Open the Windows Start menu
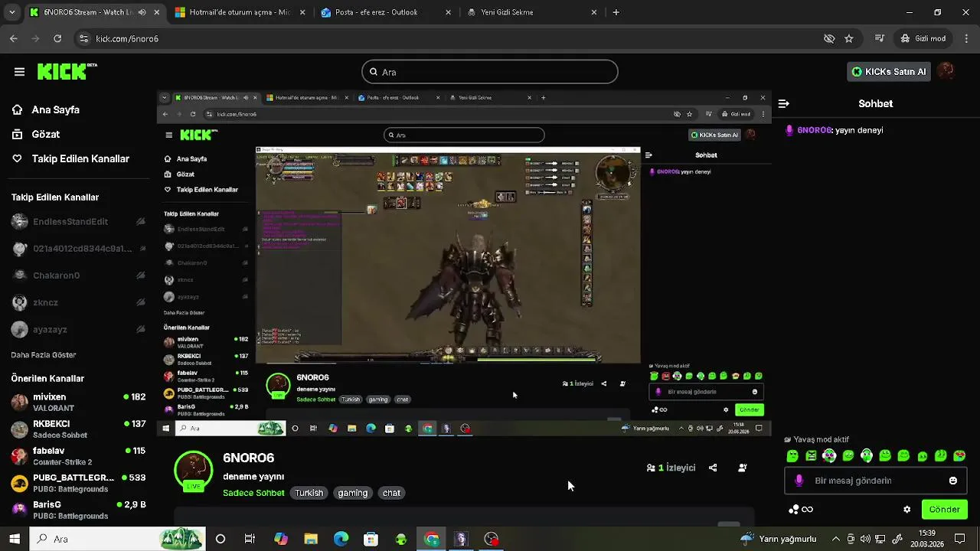980x551 pixels. 15,539
